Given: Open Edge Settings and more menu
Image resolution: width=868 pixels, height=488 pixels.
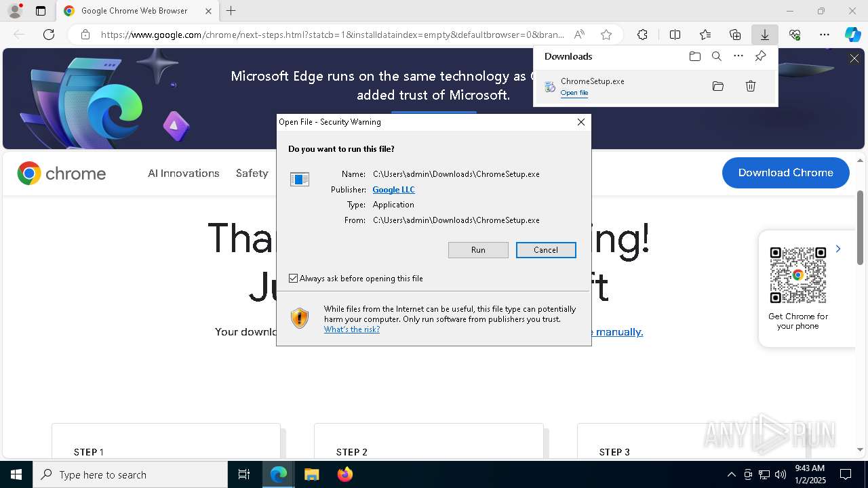Looking at the screenshot, I should click(x=825, y=35).
